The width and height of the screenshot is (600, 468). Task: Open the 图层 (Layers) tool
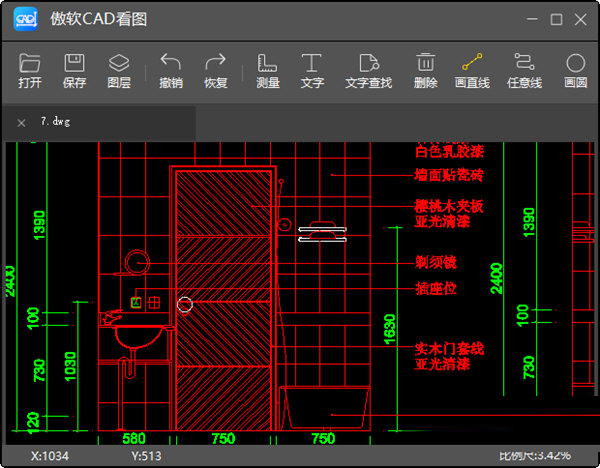[119, 70]
